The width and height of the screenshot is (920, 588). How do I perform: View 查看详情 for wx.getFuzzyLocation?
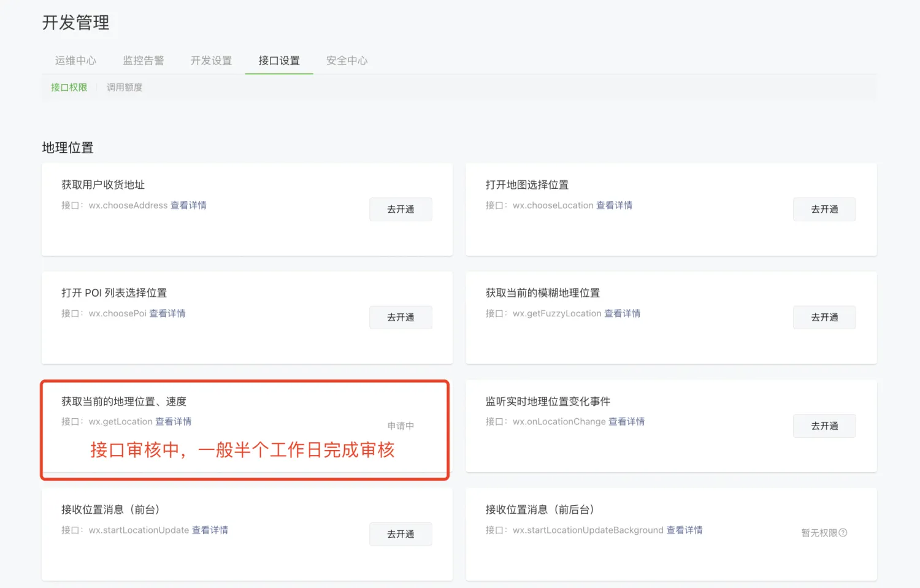coord(622,313)
